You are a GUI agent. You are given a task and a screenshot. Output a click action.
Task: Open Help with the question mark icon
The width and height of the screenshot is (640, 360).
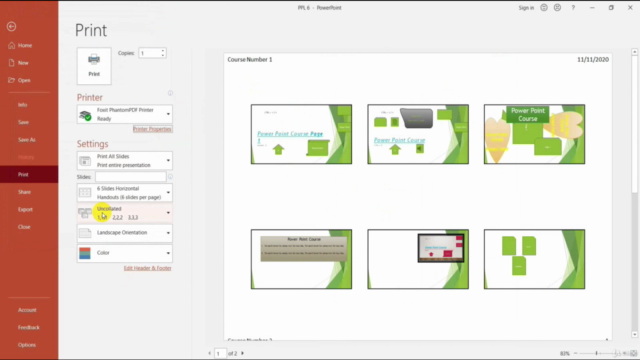point(573,8)
